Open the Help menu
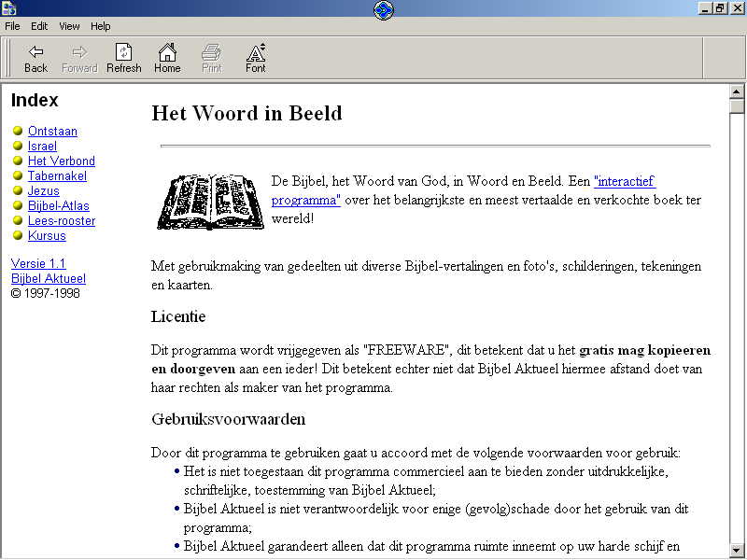Screen dimensions: 747x560 (x=101, y=26)
